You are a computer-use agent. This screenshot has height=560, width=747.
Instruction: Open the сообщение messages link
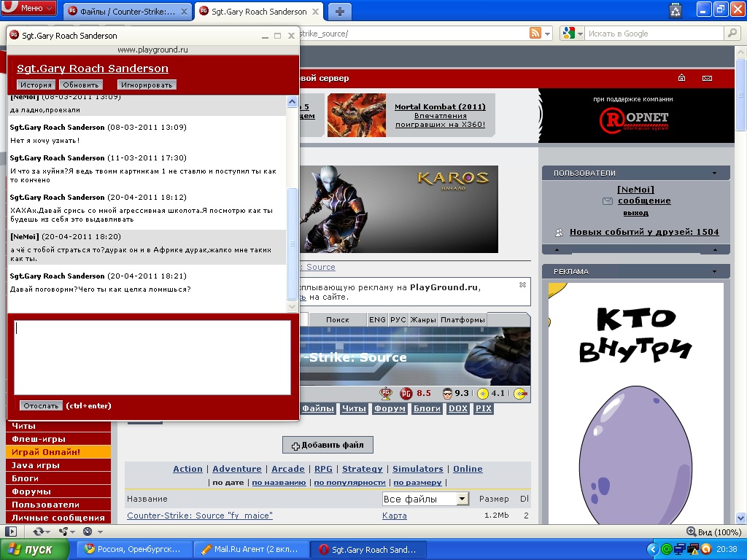tap(644, 201)
